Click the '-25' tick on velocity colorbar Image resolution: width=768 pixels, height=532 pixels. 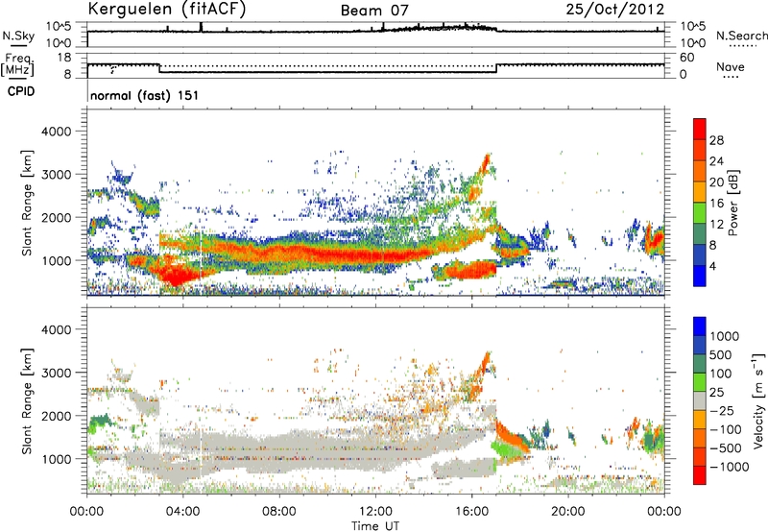[x=721, y=410]
